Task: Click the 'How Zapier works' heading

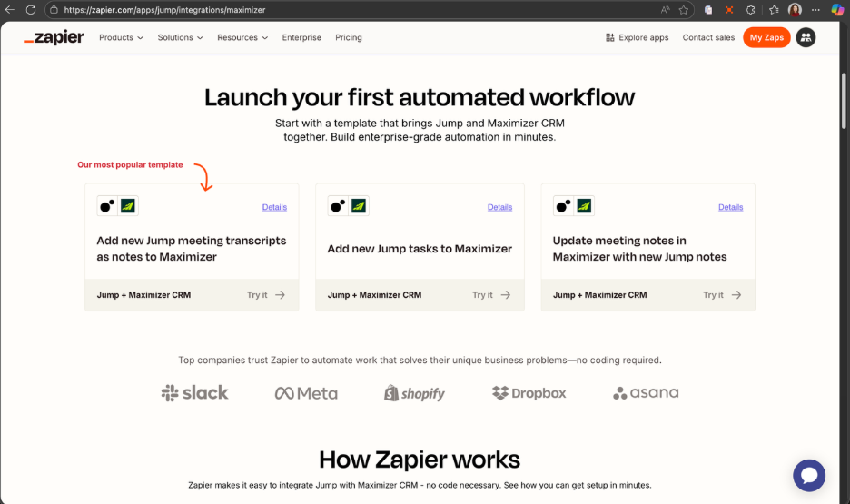Action: (x=420, y=460)
